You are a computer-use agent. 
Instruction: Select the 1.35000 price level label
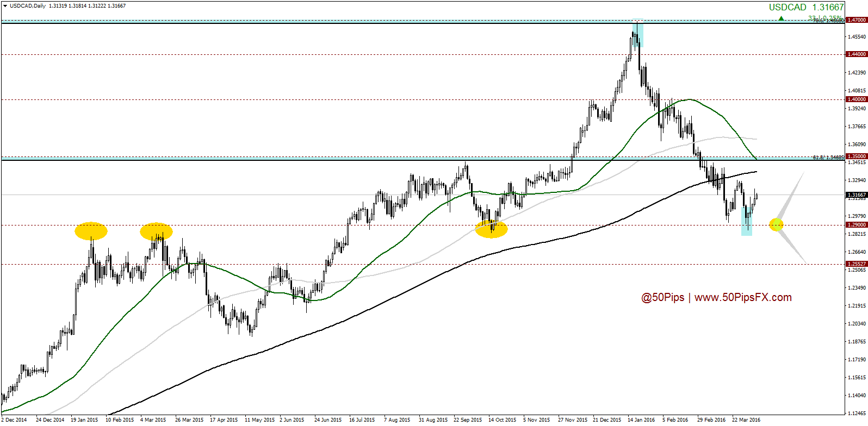click(857, 156)
